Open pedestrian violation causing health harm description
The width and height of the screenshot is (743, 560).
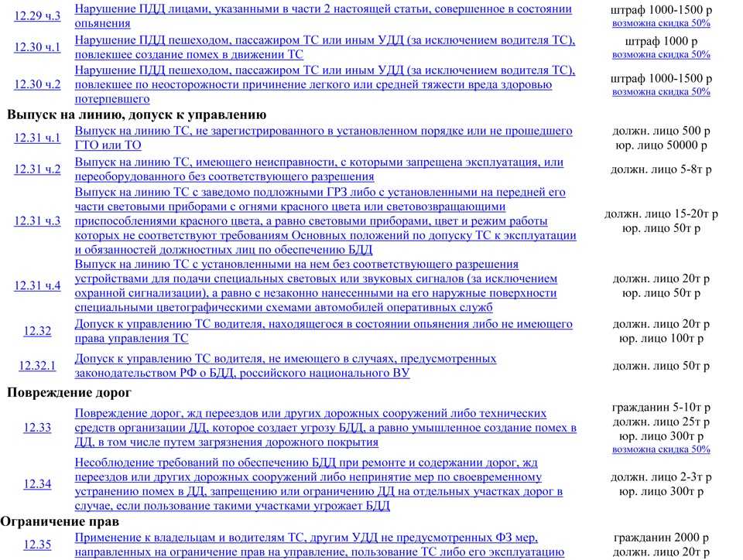[325, 84]
